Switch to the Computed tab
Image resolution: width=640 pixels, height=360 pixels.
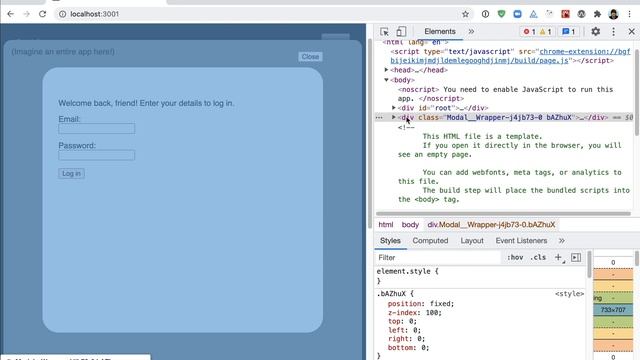point(430,241)
